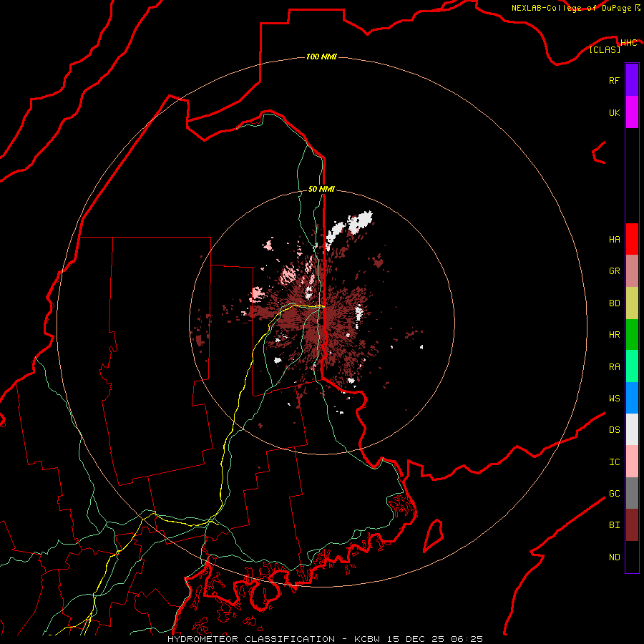Click the Hydrometeor Classification KCBW title caption

pyautogui.click(x=325, y=639)
